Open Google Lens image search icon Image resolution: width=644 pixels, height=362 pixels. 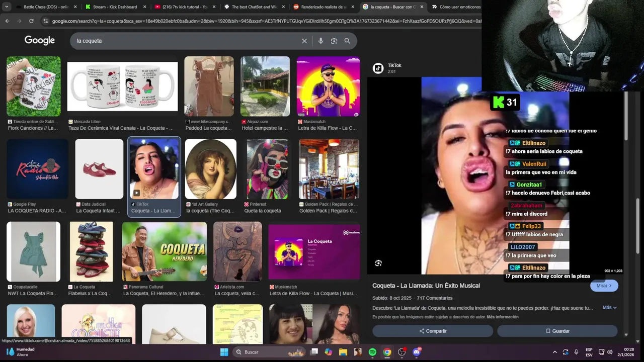(x=334, y=41)
